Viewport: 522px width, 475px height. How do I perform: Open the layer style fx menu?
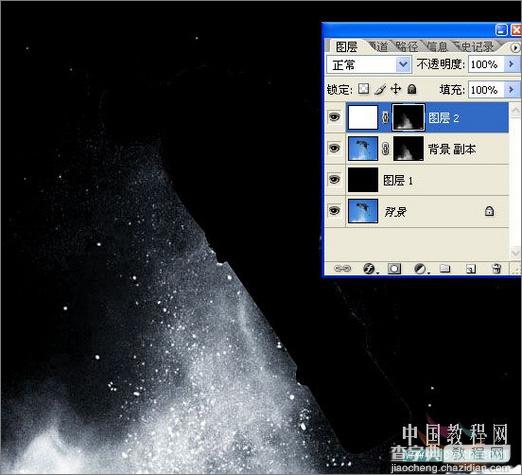[369, 268]
